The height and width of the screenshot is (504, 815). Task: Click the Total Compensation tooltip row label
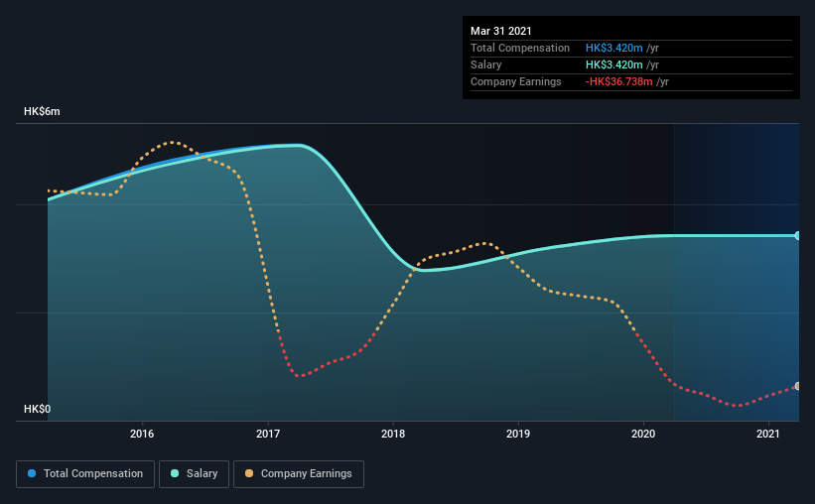click(x=520, y=48)
